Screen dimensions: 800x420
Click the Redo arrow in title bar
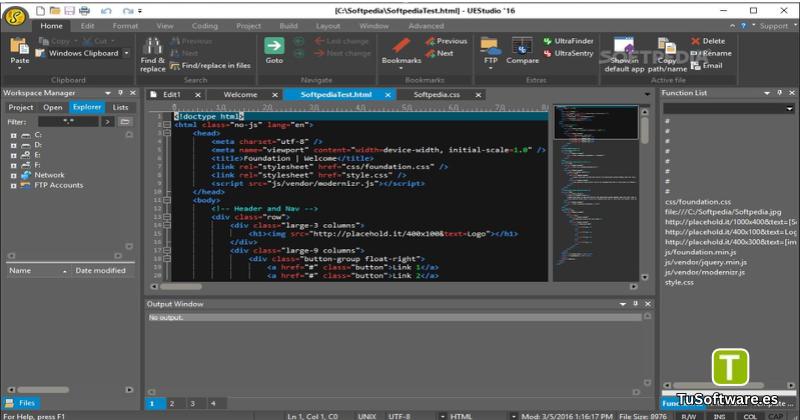click(128, 11)
